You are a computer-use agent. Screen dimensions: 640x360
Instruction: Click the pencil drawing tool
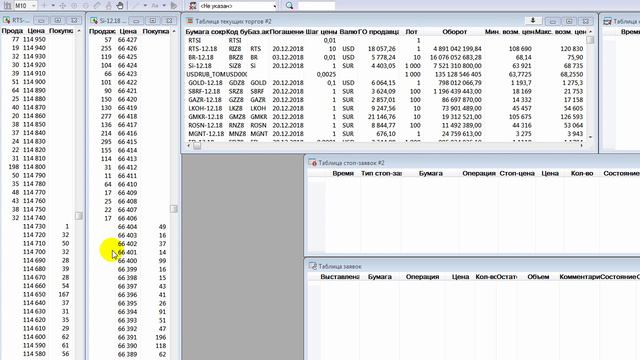click(97, 6)
